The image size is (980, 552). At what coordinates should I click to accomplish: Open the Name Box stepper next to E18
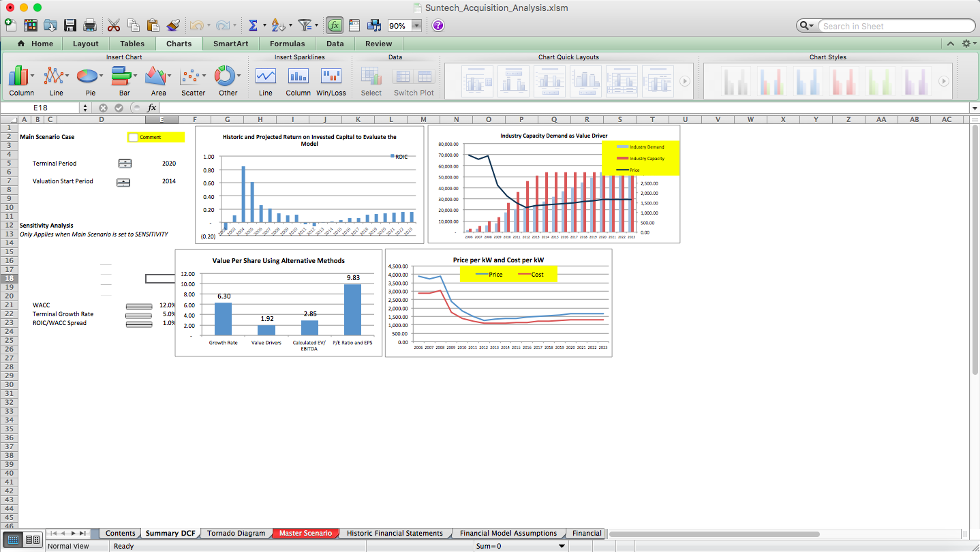click(85, 107)
